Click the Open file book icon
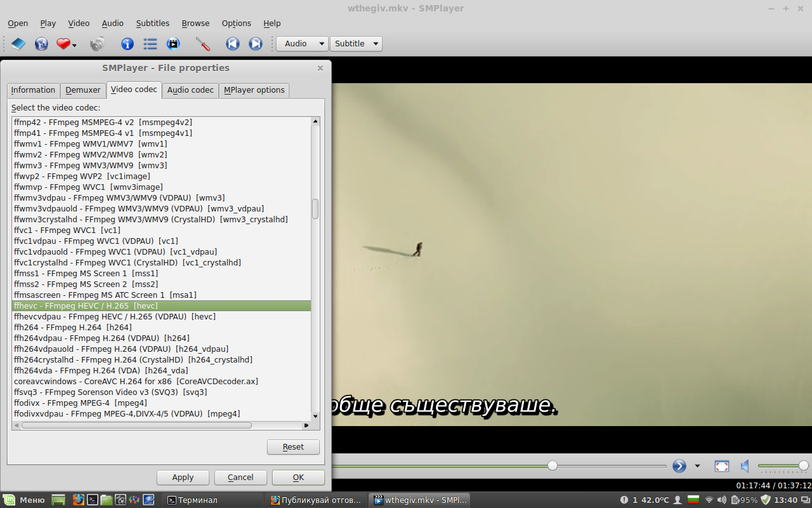812x508 pixels. click(18, 44)
